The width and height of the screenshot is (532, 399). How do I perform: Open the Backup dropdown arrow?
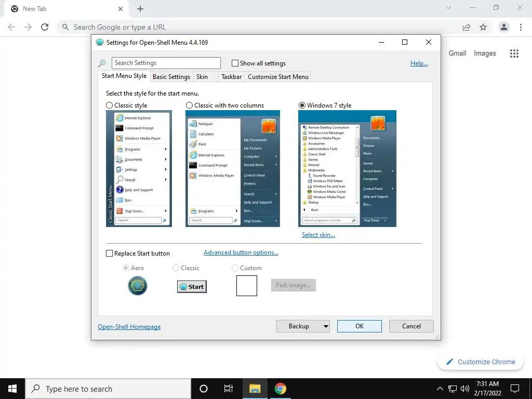pyautogui.click(x=326, y=326)
